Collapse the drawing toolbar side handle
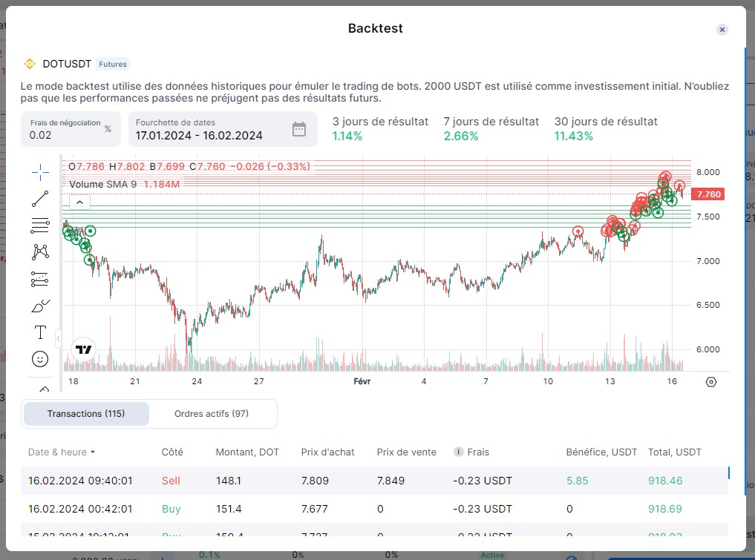755x560 pixels. (x=58, y=339)
